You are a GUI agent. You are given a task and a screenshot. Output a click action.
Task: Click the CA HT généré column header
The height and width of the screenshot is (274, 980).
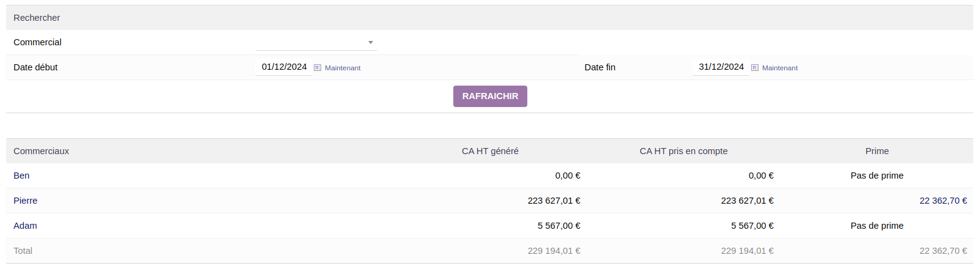pyautogui.click(x=490, y=151)
